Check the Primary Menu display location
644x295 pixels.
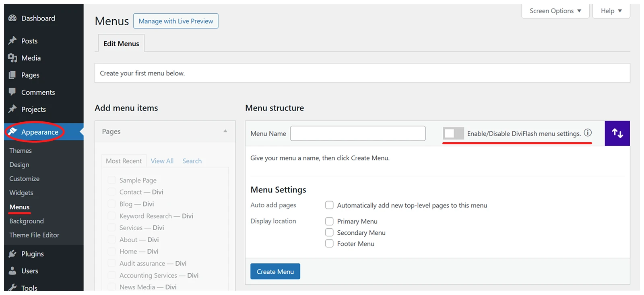(x=329, y=221)
